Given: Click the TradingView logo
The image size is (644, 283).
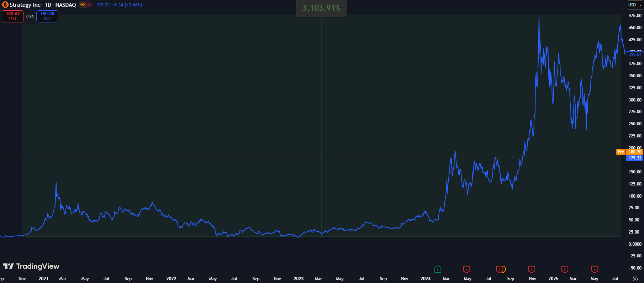Looking at the screenshot, I should 31,266.
